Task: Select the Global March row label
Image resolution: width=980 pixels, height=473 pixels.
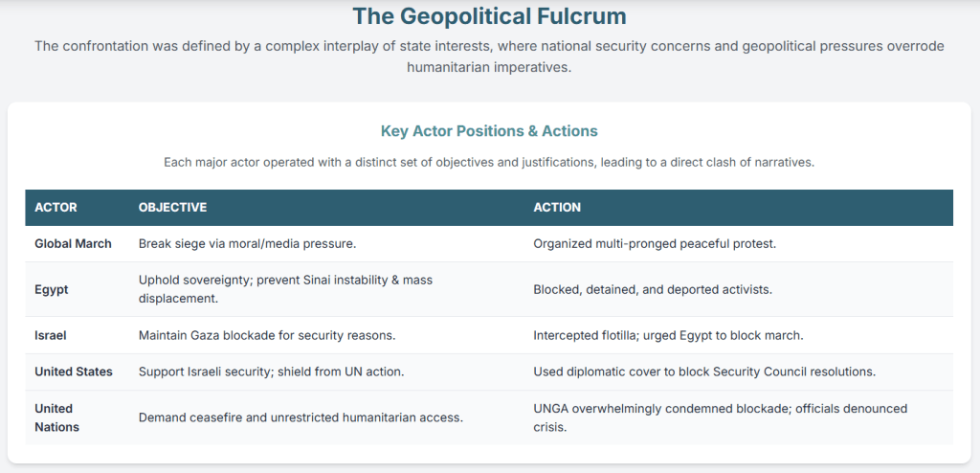Action: (x=73, y=244)
